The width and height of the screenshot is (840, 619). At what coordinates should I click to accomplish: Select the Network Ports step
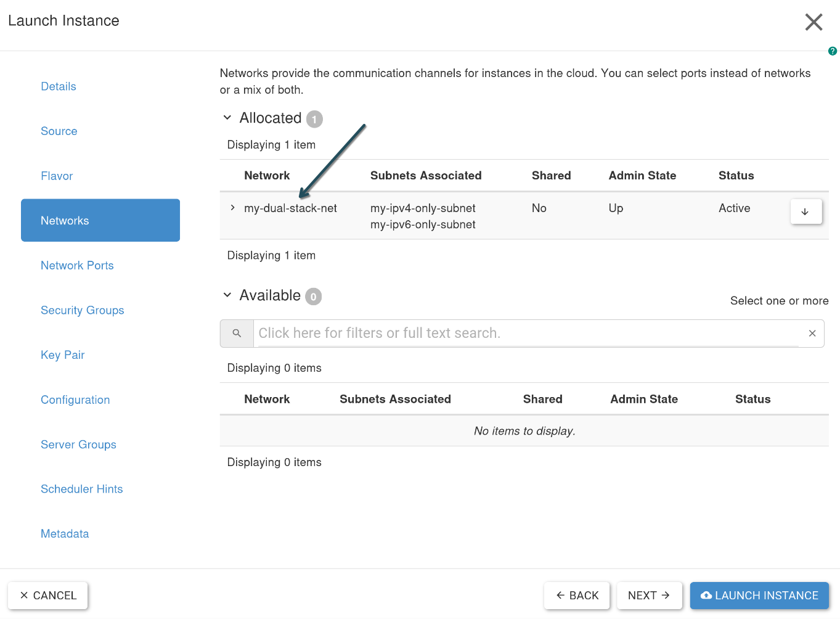[x=77, y=266]
